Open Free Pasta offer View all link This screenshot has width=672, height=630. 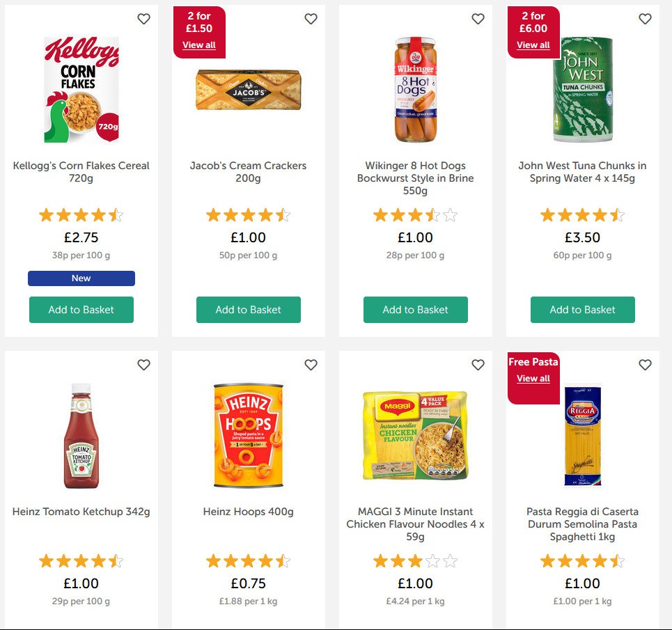533,379
